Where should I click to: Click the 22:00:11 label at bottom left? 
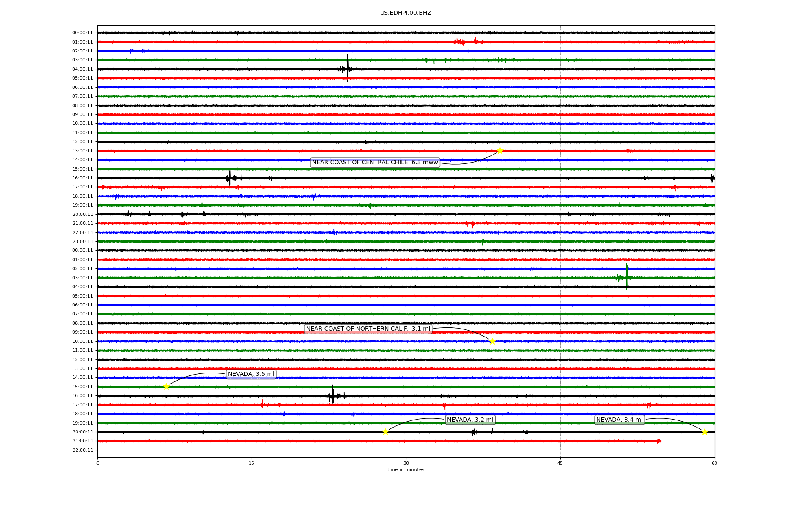(x=82, y=450)
